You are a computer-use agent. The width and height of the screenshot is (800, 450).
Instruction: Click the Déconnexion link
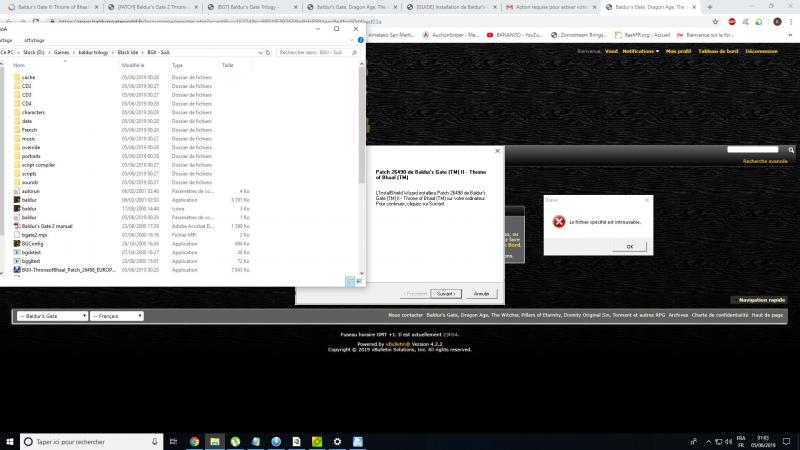(x=761, y=52)
